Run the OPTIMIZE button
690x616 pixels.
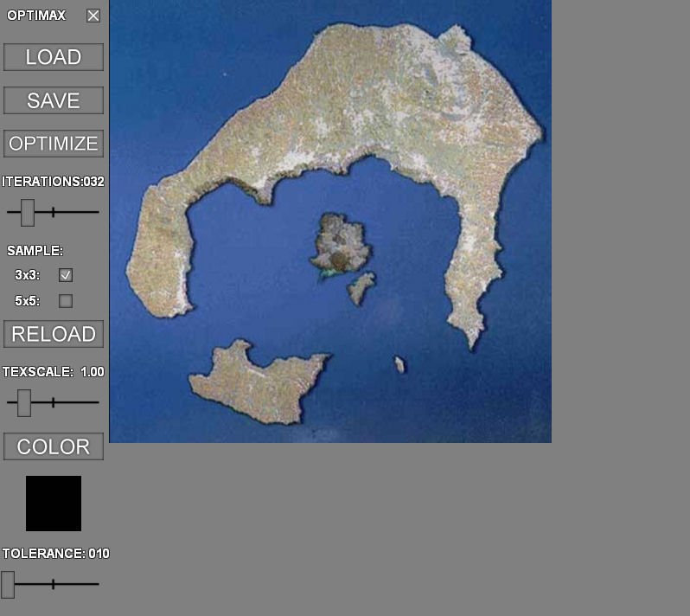[54, 144]
